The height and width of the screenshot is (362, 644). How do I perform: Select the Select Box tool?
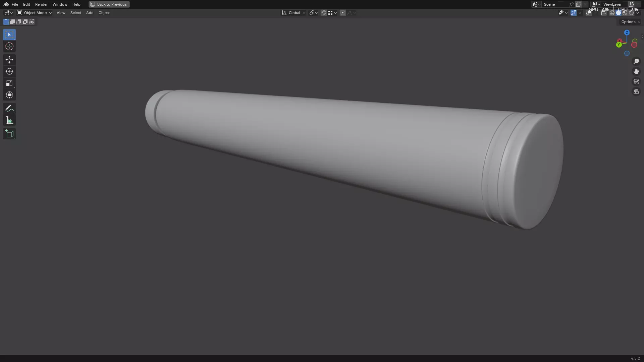tap(9, 35)
